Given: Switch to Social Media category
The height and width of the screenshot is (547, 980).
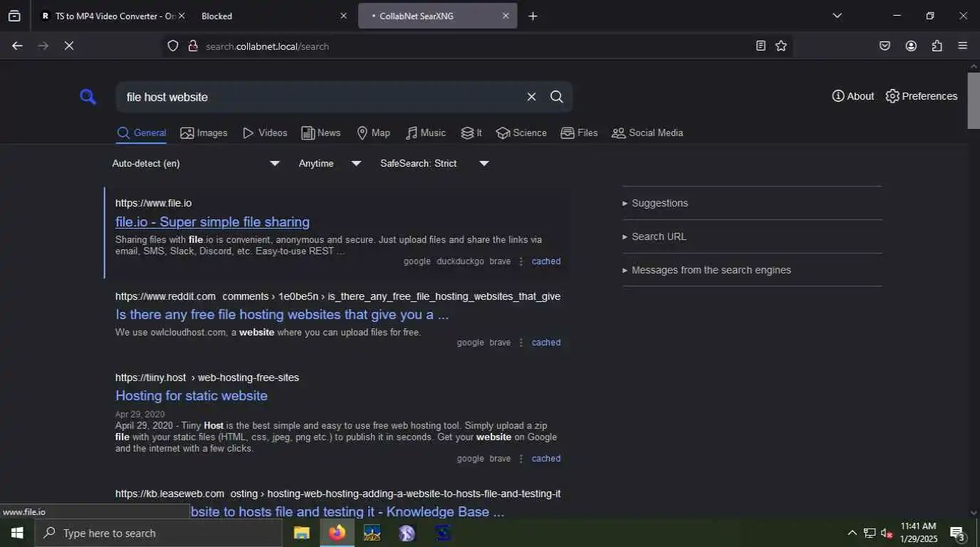Looking at the screenshot, I should (647, 133).
